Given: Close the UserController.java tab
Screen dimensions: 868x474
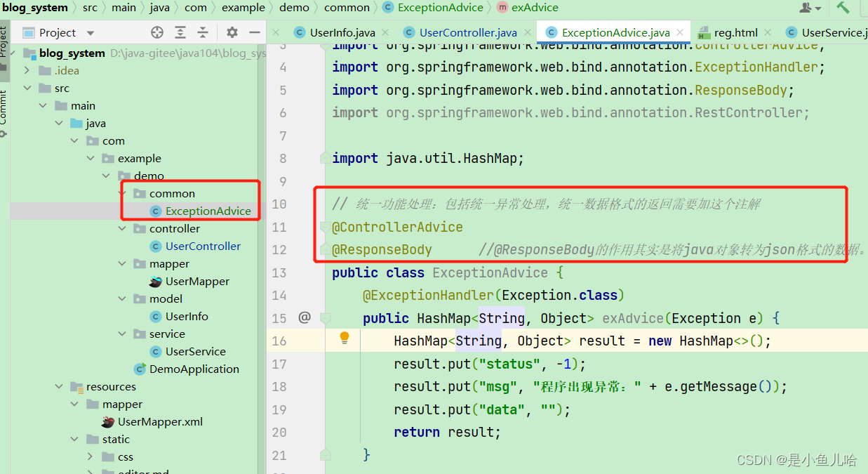Looking at the screenshot, I should pyautogui.click(x=528, y=32).
